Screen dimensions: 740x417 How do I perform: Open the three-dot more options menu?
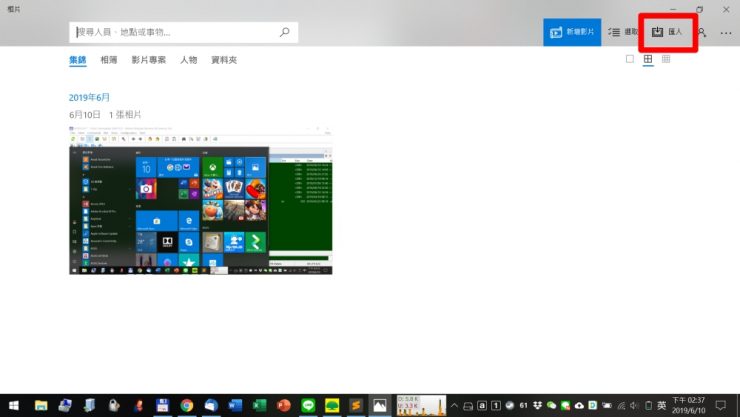726,33
